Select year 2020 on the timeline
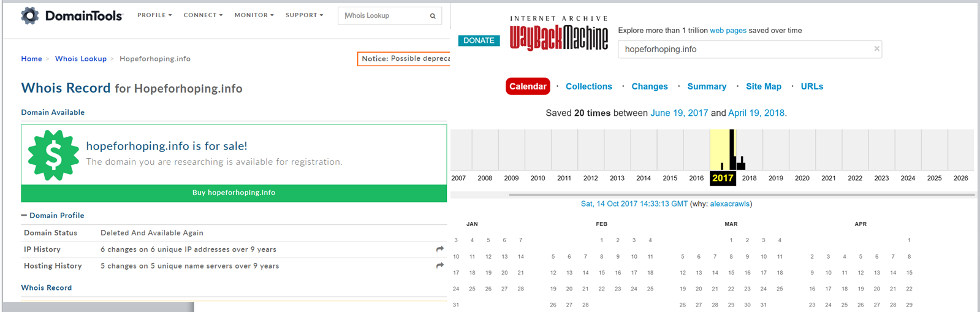 pos(802,178)
